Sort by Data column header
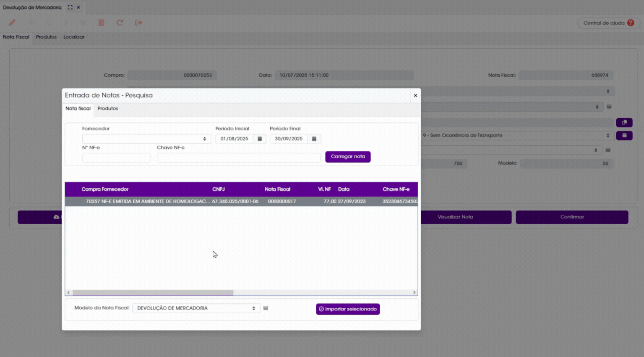The image size is (644, 357). pyautogui.click(x=344, y=189)
